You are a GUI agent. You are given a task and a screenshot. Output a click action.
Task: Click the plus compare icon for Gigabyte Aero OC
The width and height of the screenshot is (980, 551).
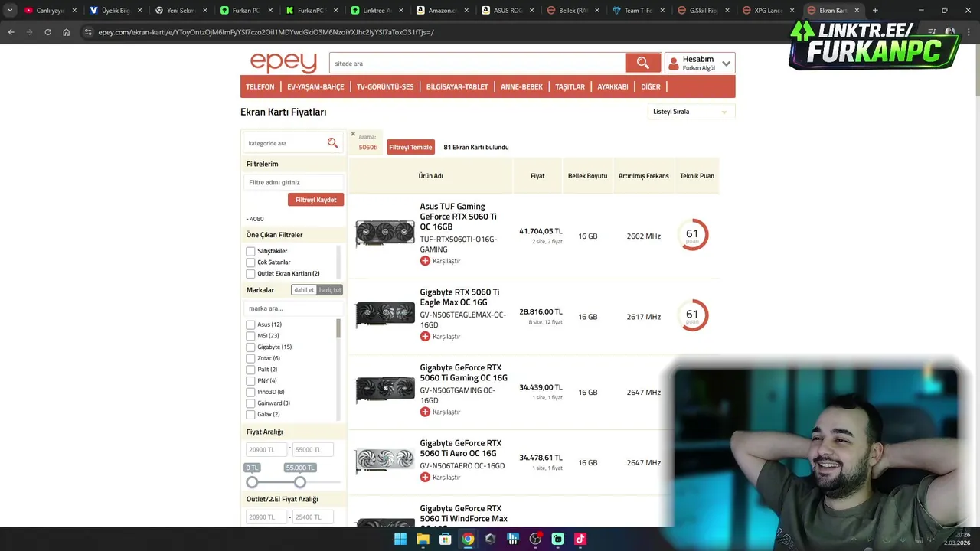point(425,478)
